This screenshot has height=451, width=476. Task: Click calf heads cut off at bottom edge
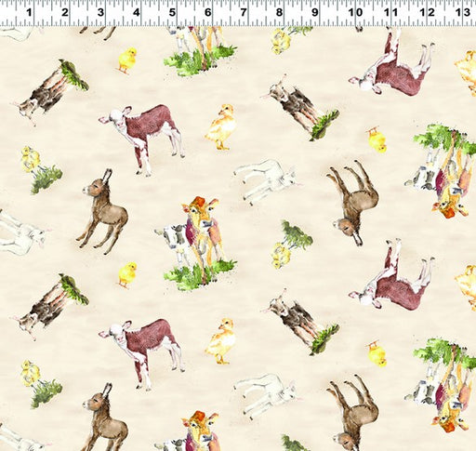coord(190,431)
